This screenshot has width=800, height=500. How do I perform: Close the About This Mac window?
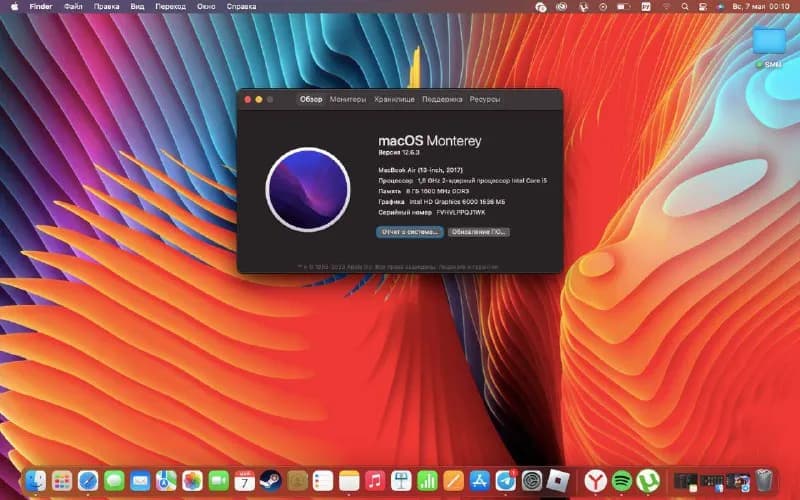pos(248,99)
